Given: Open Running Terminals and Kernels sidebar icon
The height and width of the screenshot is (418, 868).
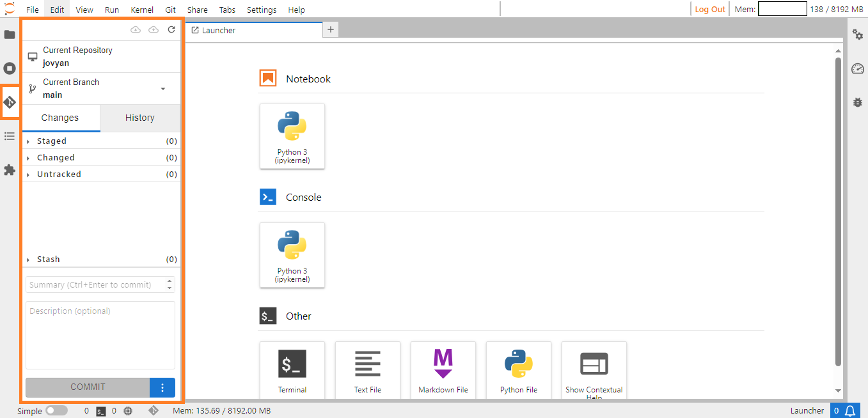Looking at the screenshot, I should (x=10, y=68).
